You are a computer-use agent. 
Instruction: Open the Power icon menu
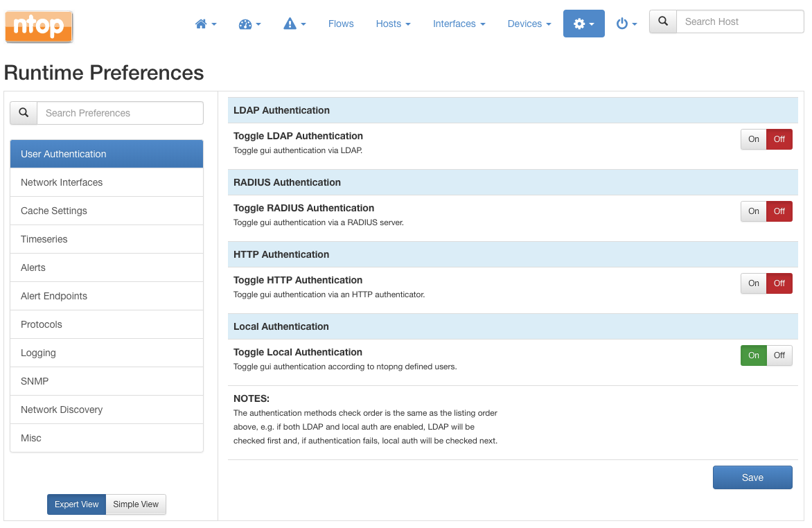[x=626, y=24]
